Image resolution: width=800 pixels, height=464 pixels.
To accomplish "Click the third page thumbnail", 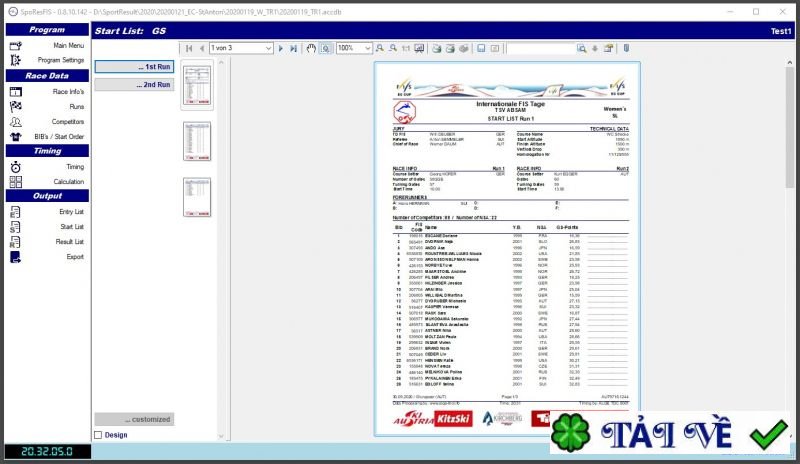I will [195, 196].
